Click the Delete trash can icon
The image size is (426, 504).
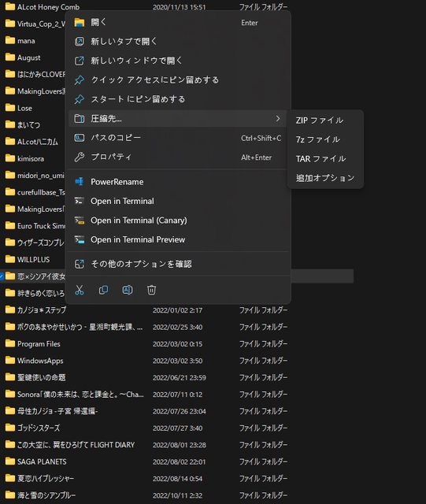pyautogui.click(x=151, y=290)
